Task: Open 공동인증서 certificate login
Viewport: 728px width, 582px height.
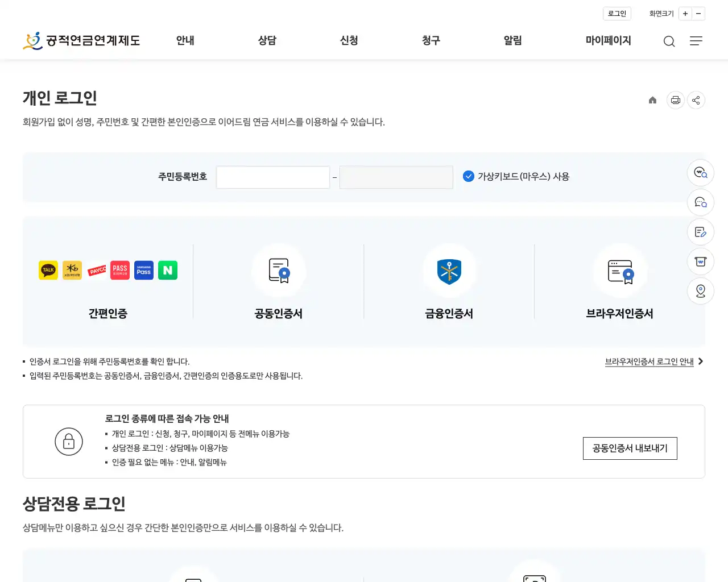Action: pyautogui.click(x=278, y=281)
